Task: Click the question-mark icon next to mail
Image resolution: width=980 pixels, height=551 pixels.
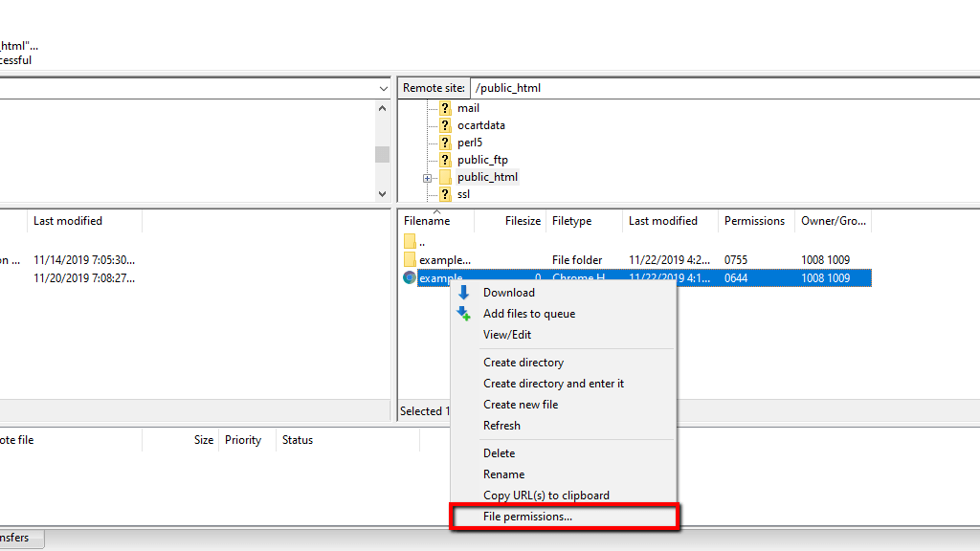Action: coord(445,107)
